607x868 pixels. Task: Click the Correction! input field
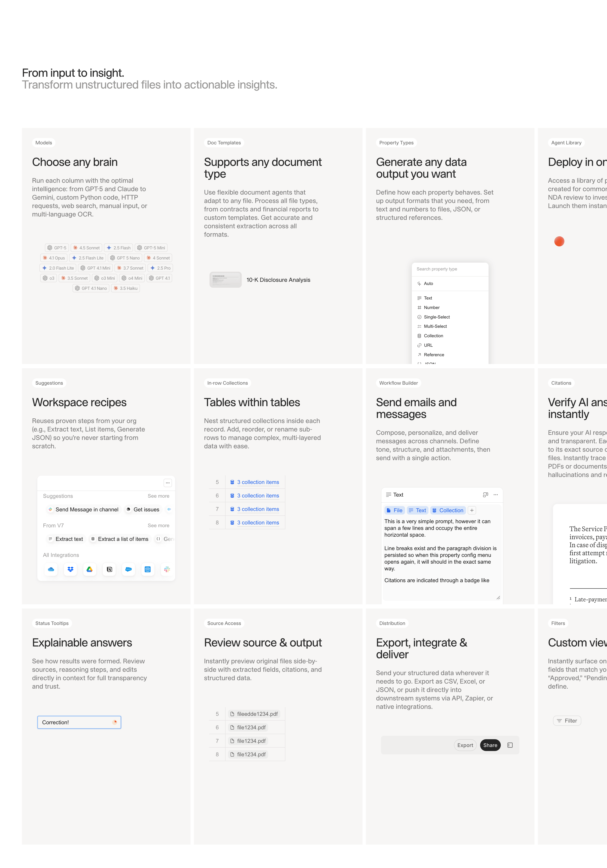pyautogui.click(x=79, y=722)
